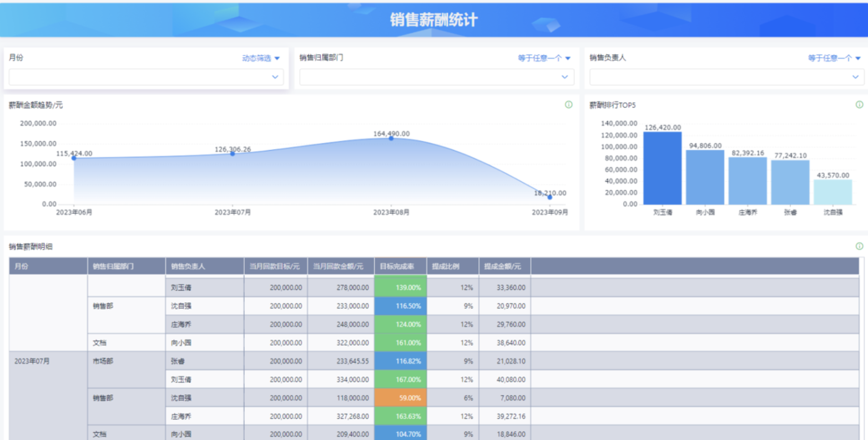Viewport: 868px width, 440px height.
Task: Click 目标完成率 column header
Action: click(x=400, y=266)
